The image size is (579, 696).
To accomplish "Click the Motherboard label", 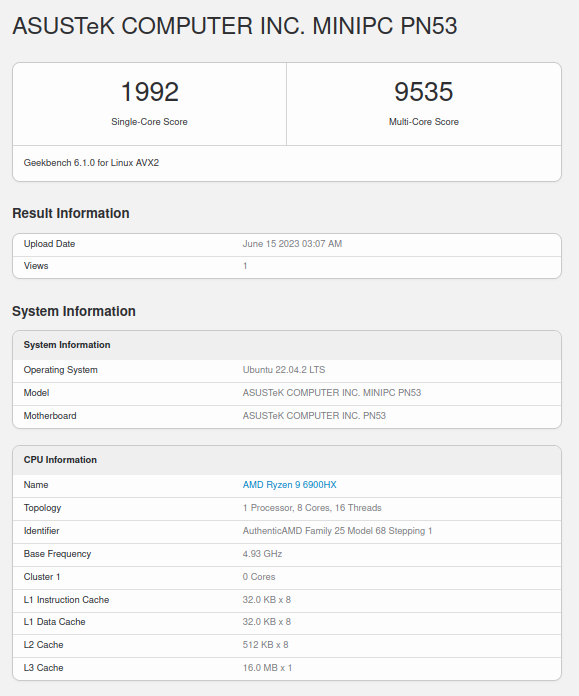I will [50, 416].
